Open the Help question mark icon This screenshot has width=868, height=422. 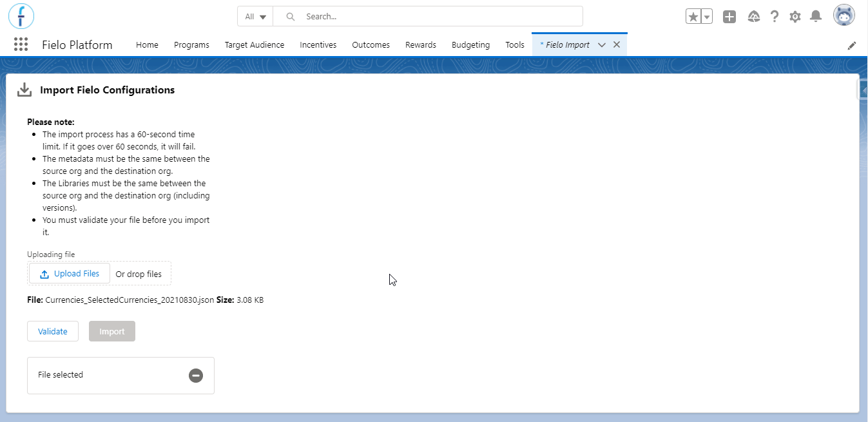coord(775,17)
